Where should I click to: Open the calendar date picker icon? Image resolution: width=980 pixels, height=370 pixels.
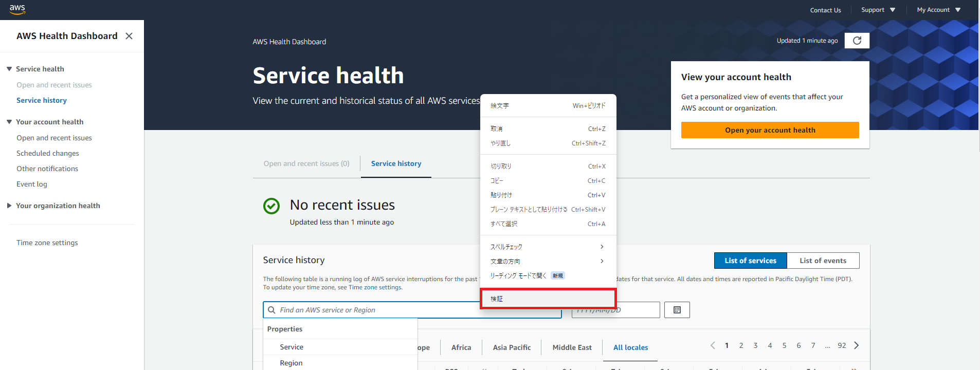coord(677,310)
